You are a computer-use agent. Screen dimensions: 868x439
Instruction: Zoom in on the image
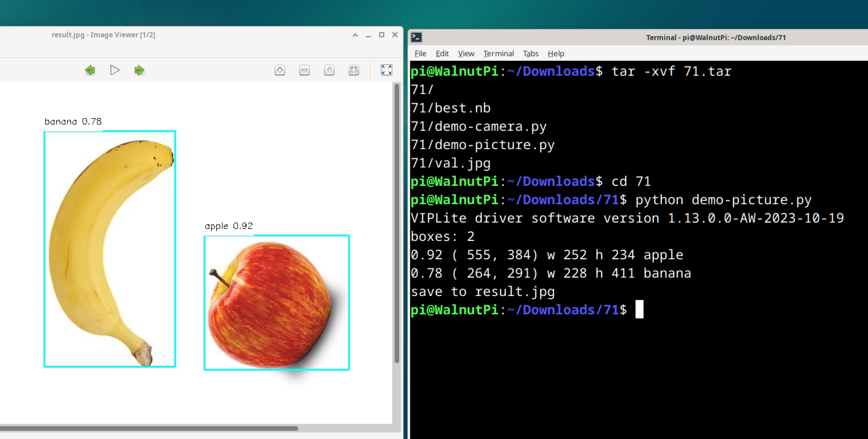point(280,70)
